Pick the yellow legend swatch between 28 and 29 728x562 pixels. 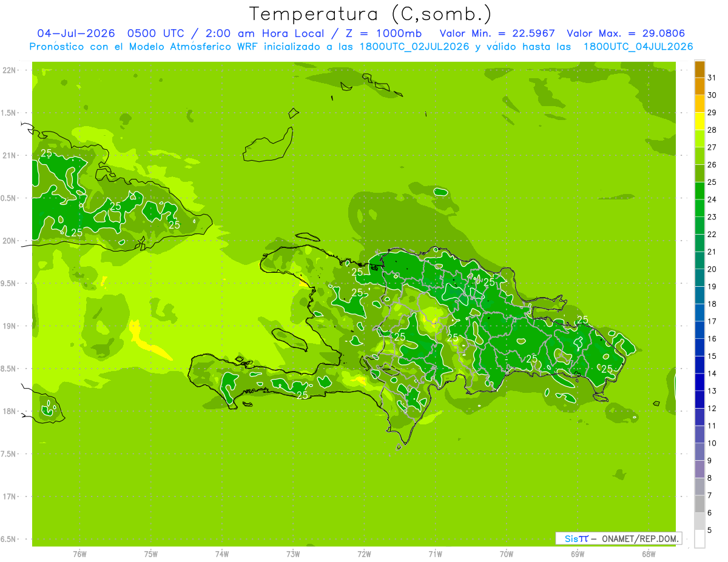[x=700, y=121]
